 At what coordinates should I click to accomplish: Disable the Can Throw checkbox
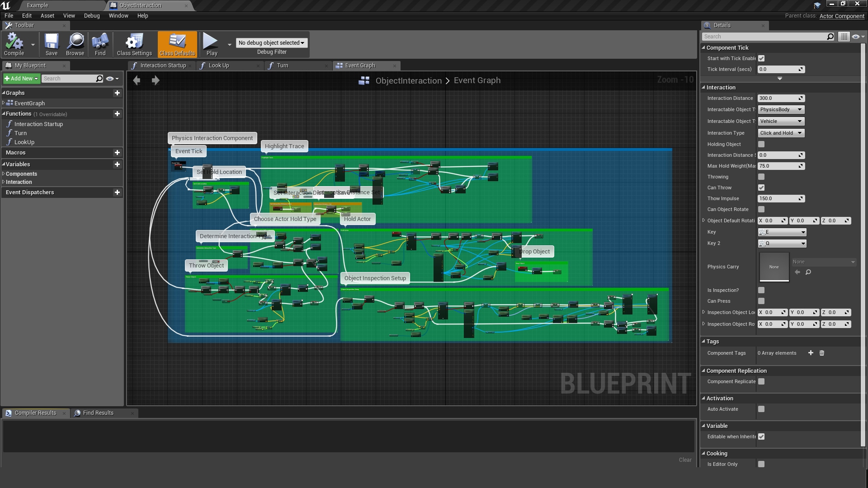click(x=761, y=188)
